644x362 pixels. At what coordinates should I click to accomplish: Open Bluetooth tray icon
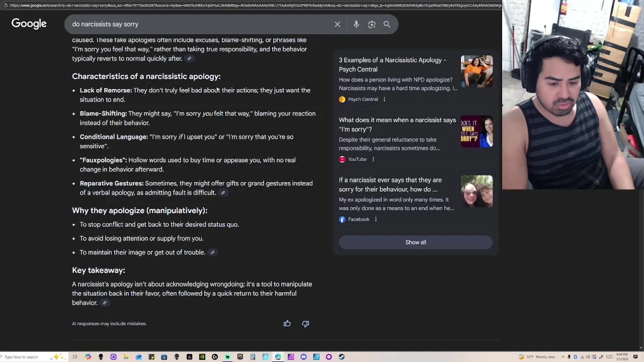[x=575, y=357]
